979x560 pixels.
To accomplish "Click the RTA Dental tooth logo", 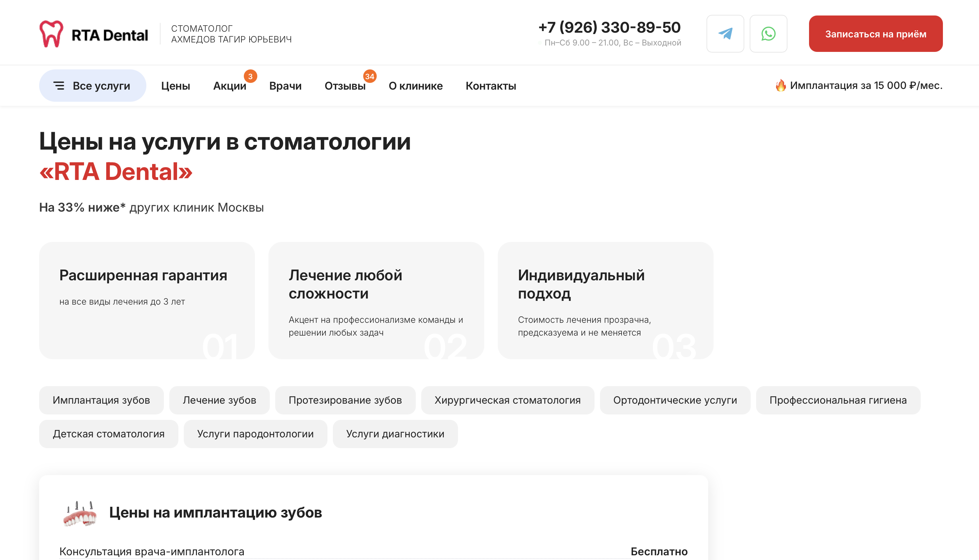I will click(x=51, y=34).
